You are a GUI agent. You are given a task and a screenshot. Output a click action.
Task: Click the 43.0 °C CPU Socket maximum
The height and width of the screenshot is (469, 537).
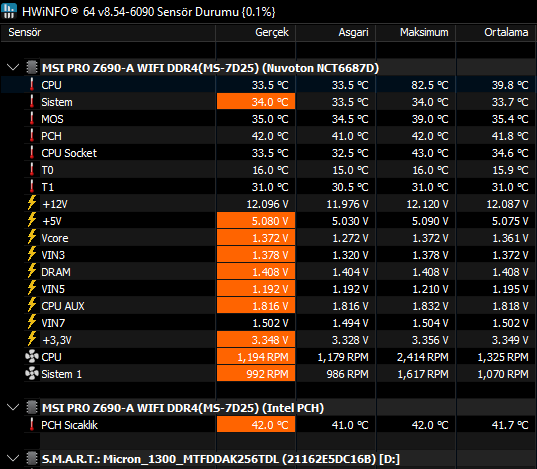tap(430, 153)
